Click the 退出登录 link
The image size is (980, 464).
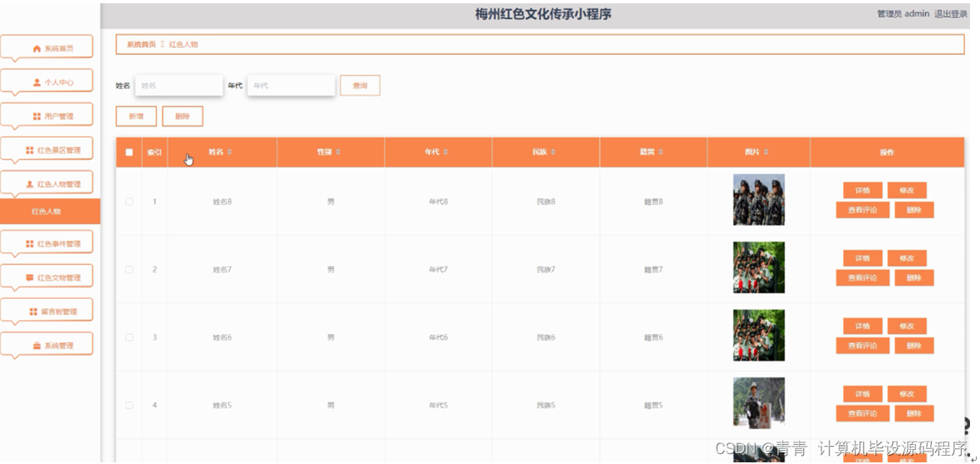pos(951,14)
